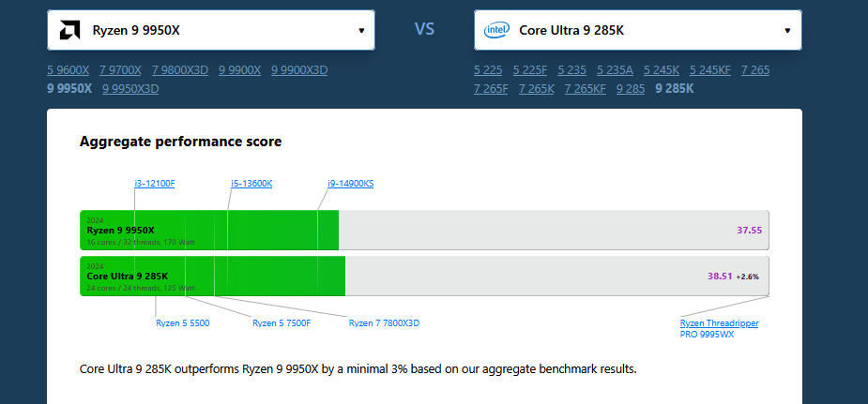Click the Ryzen 9 9950X green score bar
The height and width of the screenshot is (404, 868).
[x=210, y=230]
